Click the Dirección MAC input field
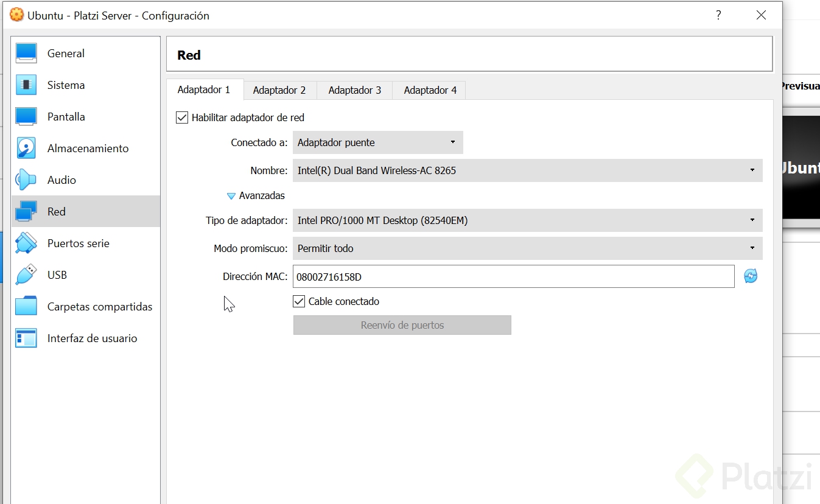This screenshot has width=820, height=504. 514,276
